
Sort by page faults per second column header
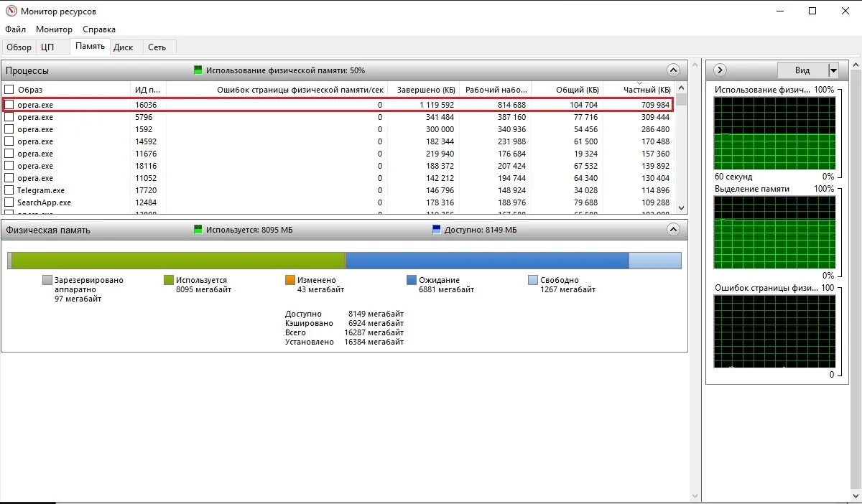pos(277,90)
